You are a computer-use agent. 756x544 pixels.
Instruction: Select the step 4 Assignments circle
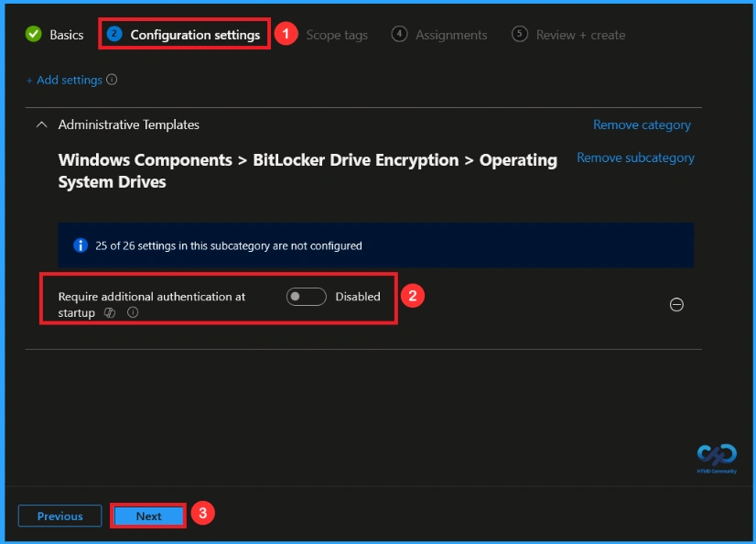pos(398,34)
